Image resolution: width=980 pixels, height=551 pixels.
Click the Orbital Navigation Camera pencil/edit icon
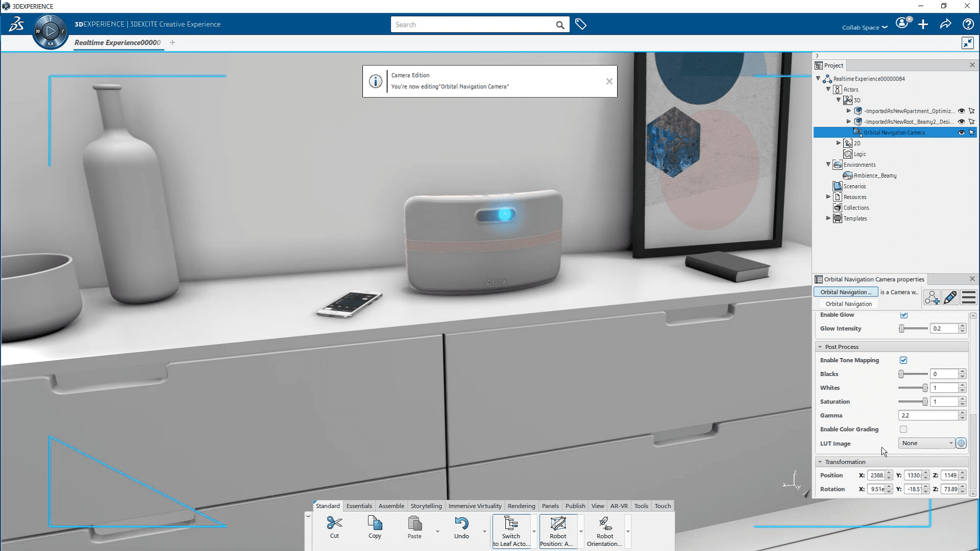click(950, 298)
